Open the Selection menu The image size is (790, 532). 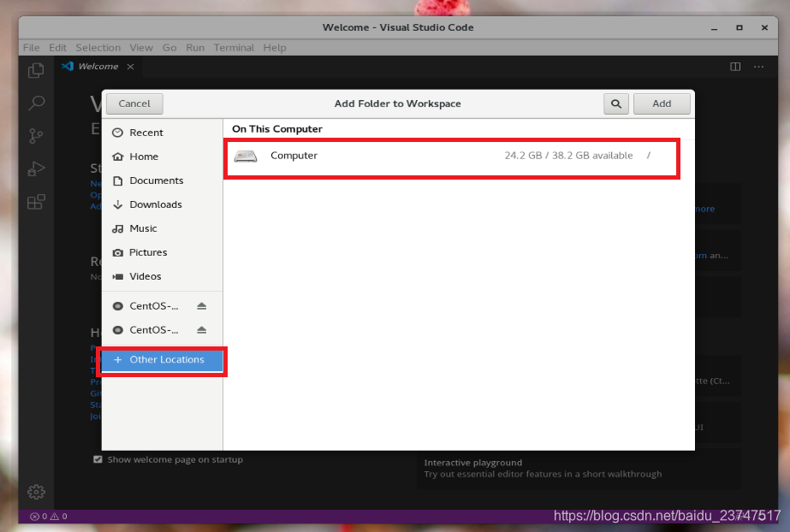[98, 48]
